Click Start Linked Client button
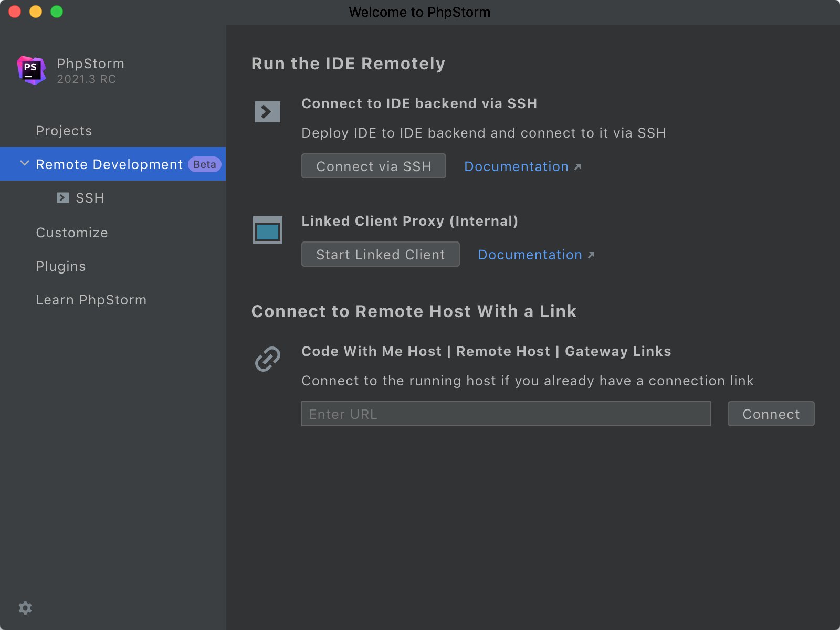The image size is (840, 630). (x=381, y=254)
